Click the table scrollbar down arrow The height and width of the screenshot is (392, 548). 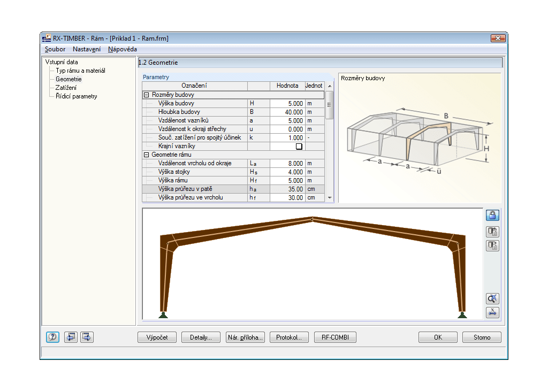330,198
